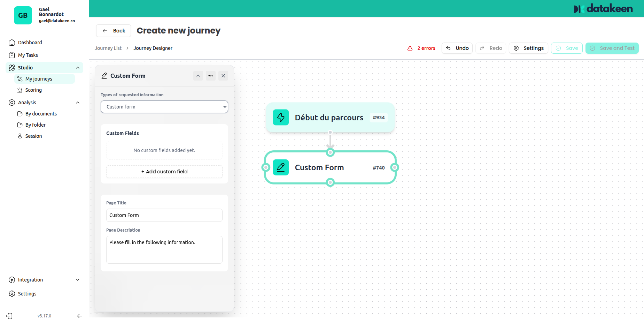Viewport: 644px width, 323px height.
Task: Go to Scoring in the sidebar
Action: click(x=33, y=90)
